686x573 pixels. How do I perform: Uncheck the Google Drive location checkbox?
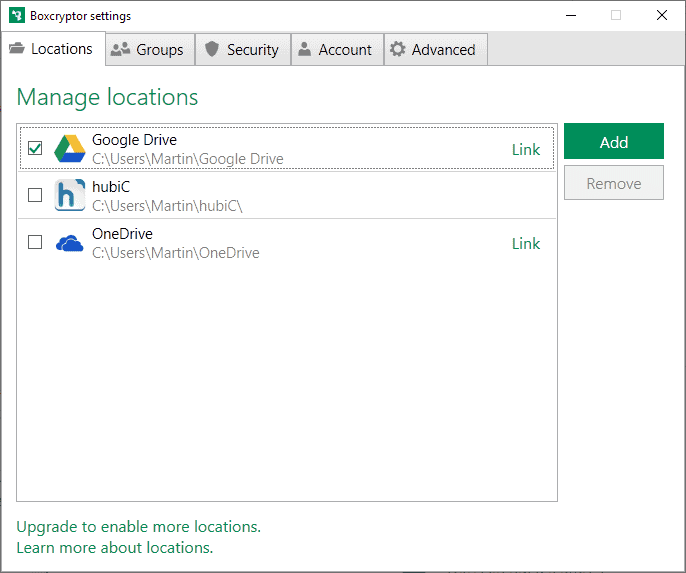[x=35, y=148]
